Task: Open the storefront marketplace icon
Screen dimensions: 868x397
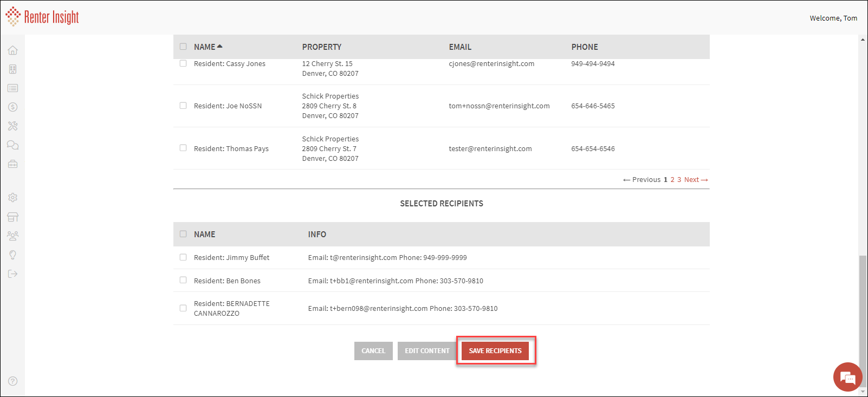Action: pos(13,217)
